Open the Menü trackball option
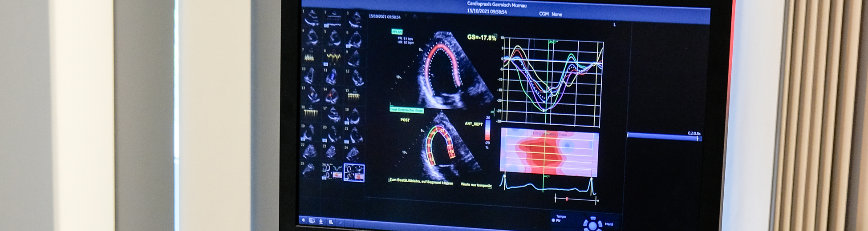This screenshot has height=231, width=868. (609, 224)
